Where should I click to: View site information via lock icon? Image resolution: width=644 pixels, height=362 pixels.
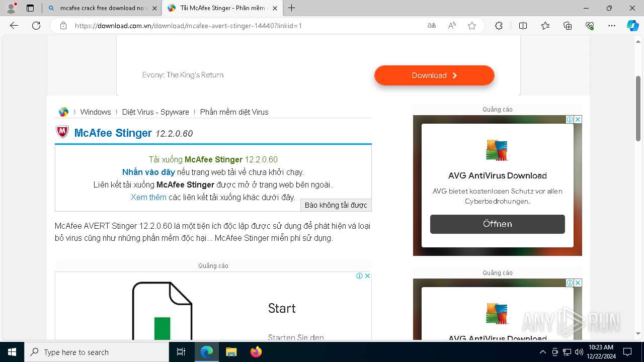tap(63, 26)
